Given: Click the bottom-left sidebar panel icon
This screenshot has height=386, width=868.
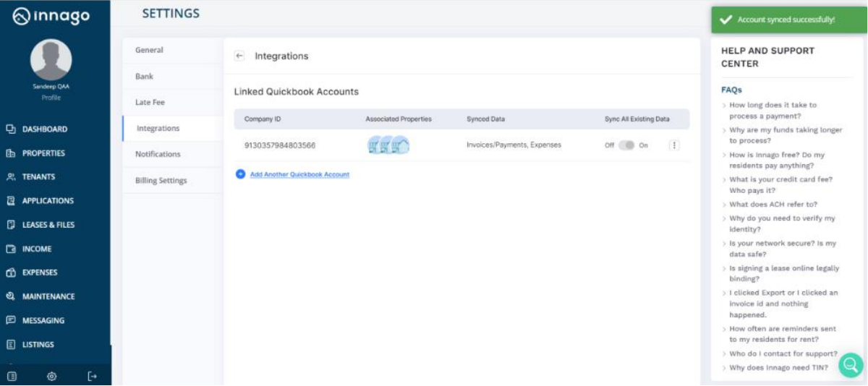Looking at the screenshot, I should [12, 376].
